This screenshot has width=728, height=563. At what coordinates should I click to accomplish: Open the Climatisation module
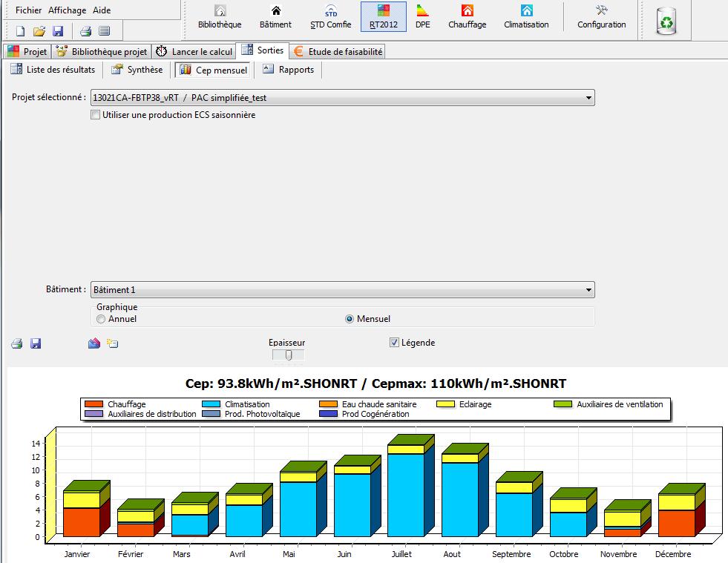[526, 17]
